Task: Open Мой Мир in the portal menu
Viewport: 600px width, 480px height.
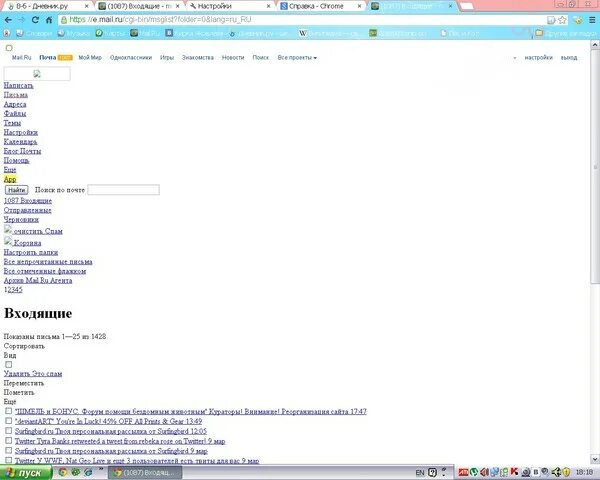Action: pos(90,57)
